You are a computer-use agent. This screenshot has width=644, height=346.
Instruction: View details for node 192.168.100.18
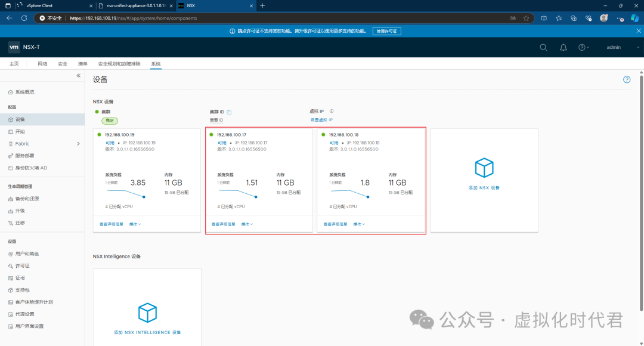(x=336, y=224)
